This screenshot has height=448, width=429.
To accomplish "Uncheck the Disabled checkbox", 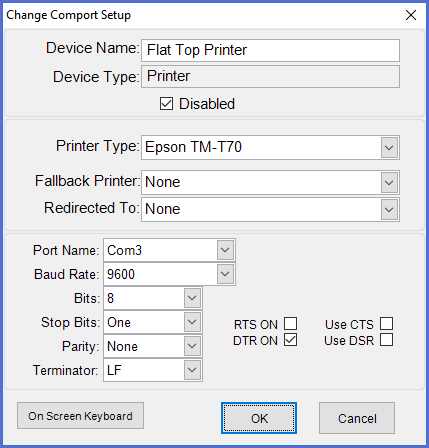I will tap(166, 104).
